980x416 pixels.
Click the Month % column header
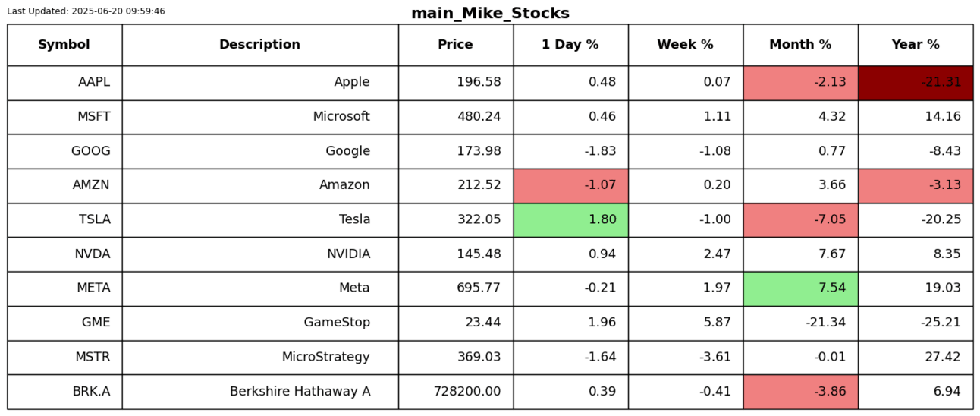click(x=800, y=45)
